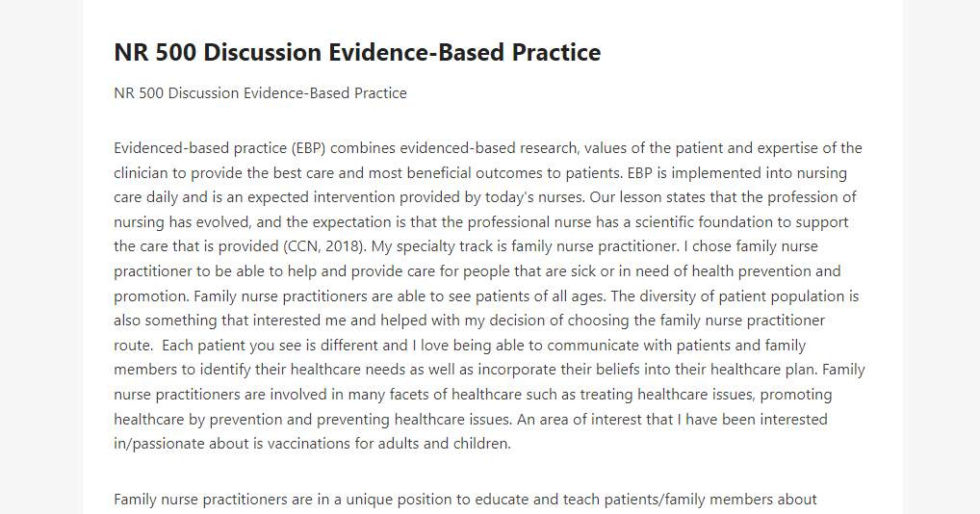Click the bold heading NR 500 Discussion Evidence-Based Practice
This screenshot has width=980, height=514.
click(x=357, y=53)
